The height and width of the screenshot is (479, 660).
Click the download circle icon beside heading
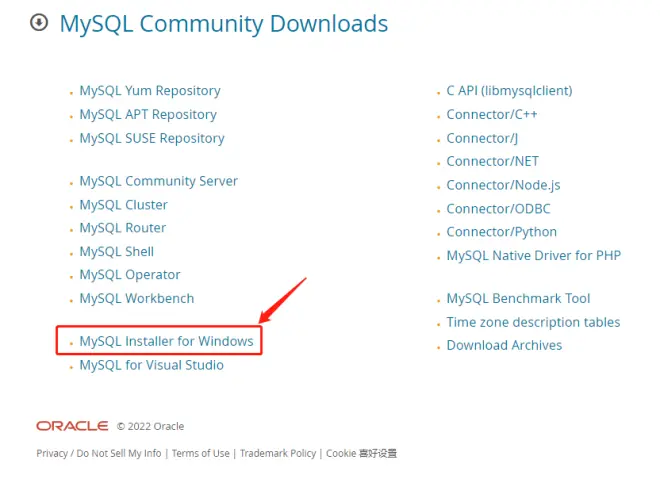[39, 22]
